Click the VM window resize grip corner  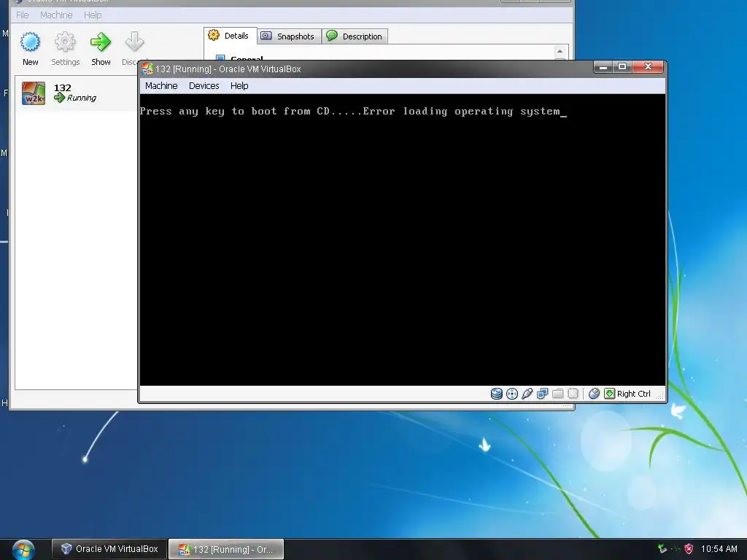point(659,395)
